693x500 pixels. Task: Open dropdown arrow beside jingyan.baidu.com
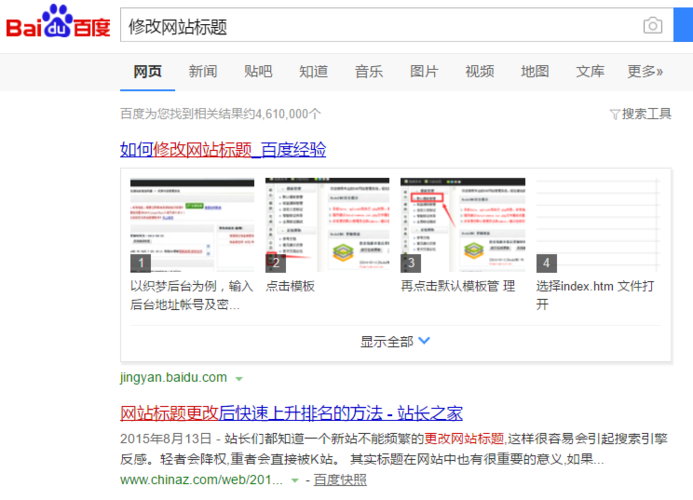(239, 378)
